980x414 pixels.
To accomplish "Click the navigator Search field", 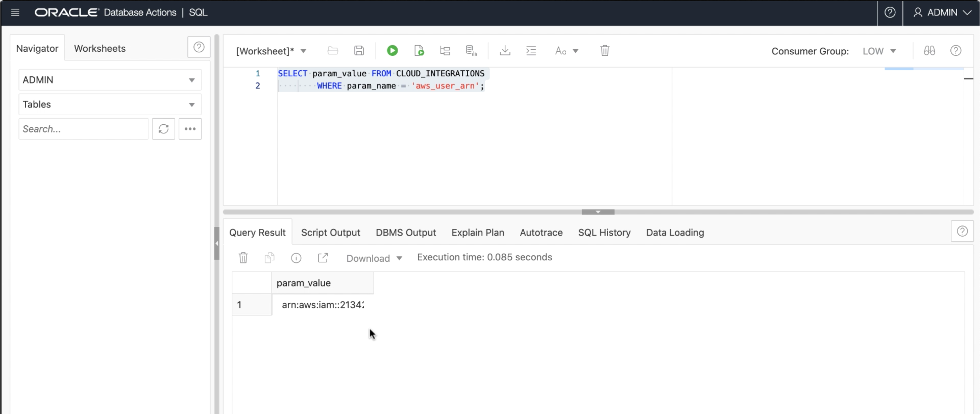I will click(x=83, y=129).
